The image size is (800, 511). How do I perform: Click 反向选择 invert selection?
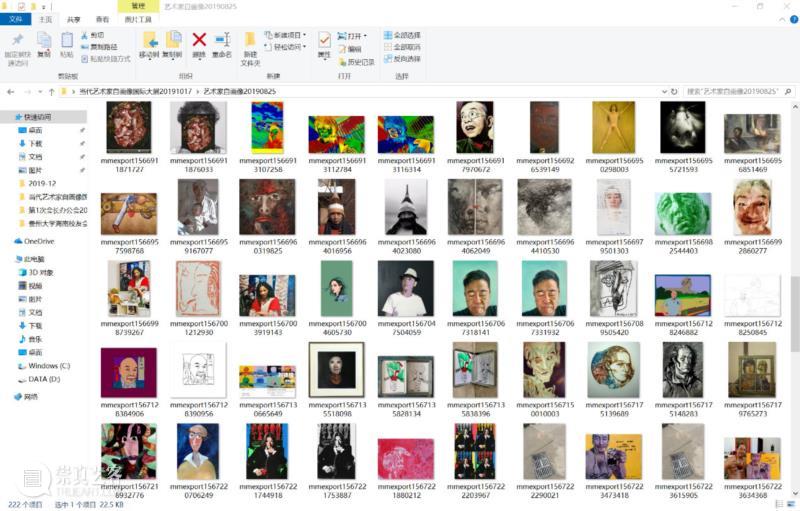point(403,59)
